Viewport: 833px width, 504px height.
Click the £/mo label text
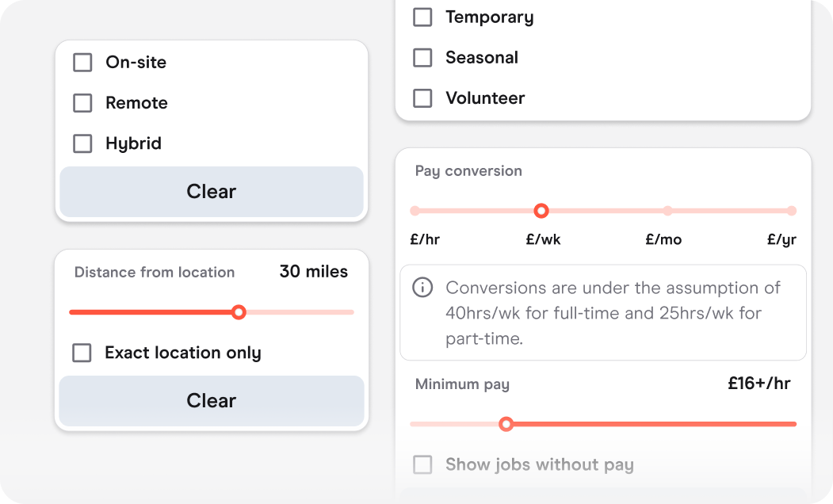pos(663,239)
